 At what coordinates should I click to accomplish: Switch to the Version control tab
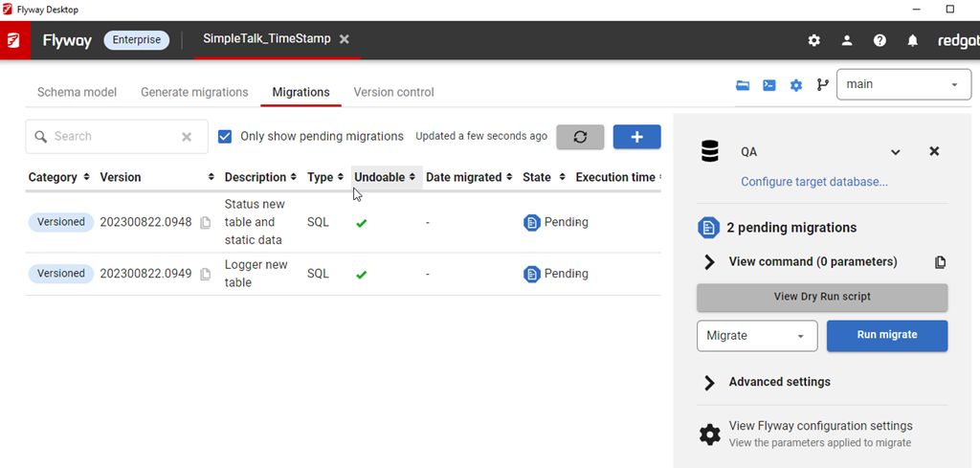(393, 93)
